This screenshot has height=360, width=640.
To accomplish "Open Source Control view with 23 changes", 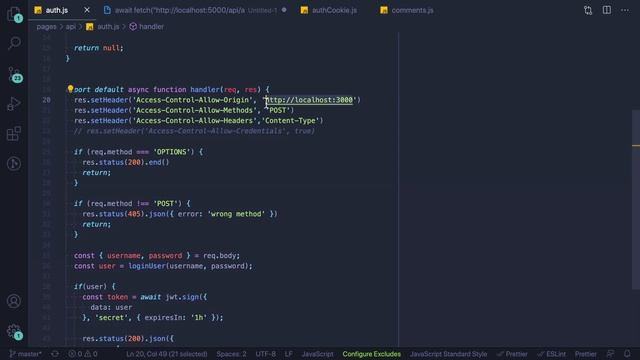I will click(14, 74).
